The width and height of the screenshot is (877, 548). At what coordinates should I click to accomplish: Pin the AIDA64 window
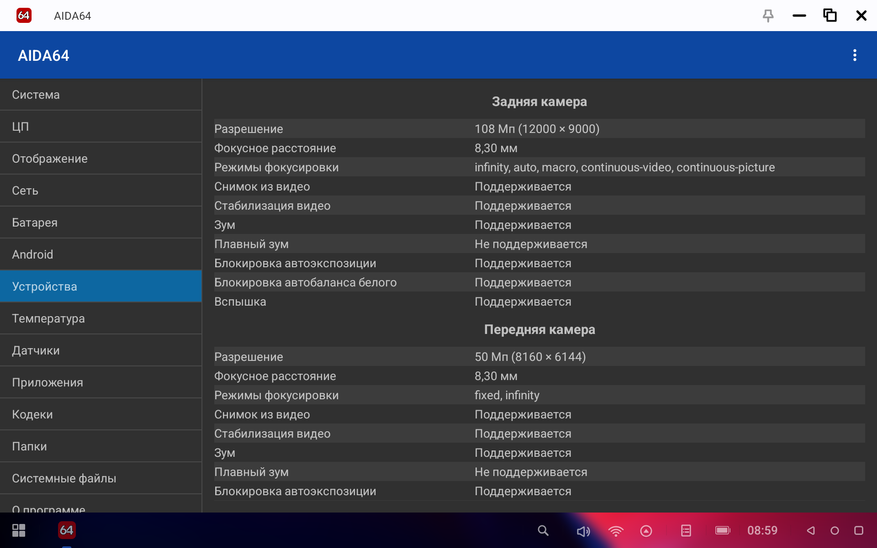tap(768, 16)
